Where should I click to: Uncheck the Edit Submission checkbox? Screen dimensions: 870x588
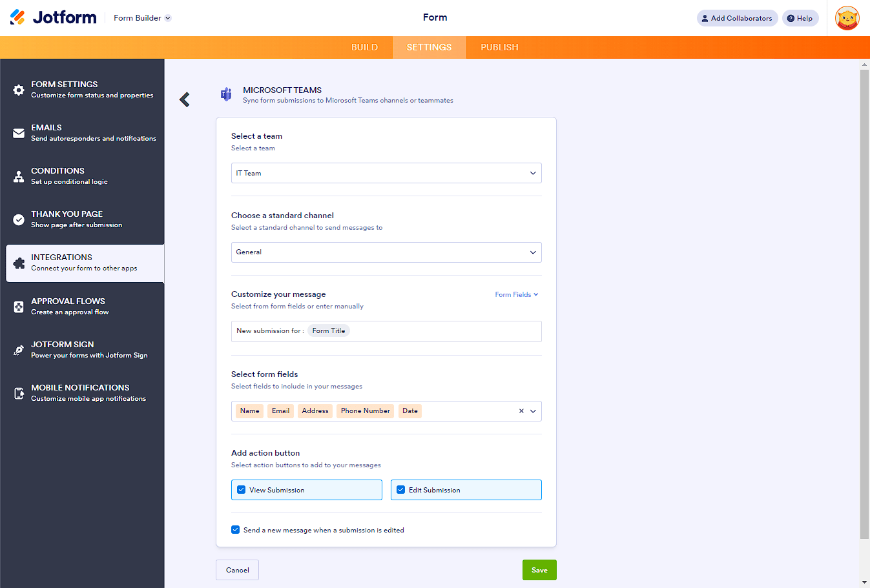click(400, 490)
